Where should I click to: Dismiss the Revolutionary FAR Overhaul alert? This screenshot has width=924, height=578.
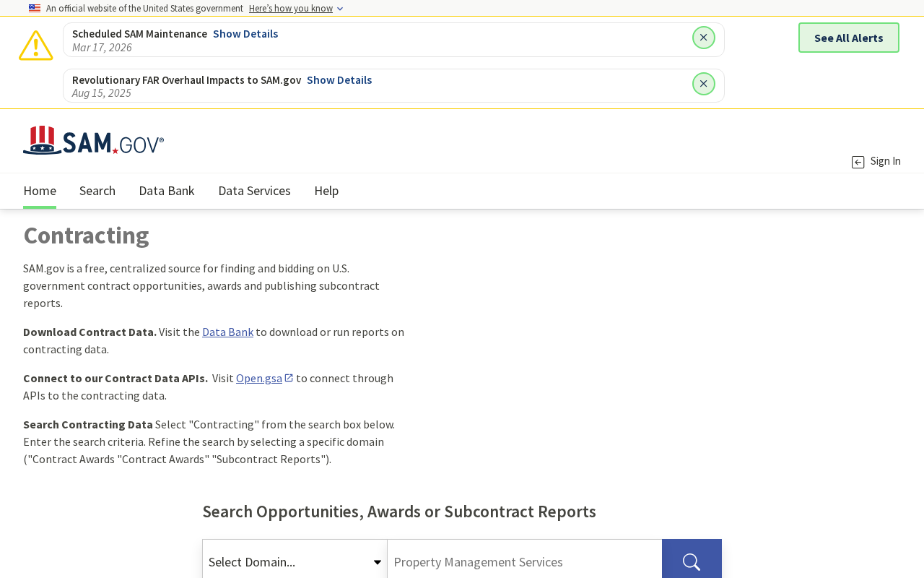(703, 84)
